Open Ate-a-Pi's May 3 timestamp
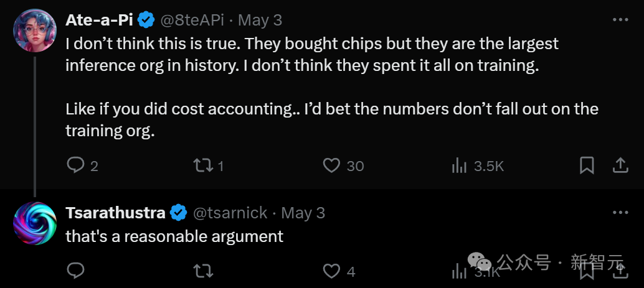 pyautogui.click(x=260, y=20)
